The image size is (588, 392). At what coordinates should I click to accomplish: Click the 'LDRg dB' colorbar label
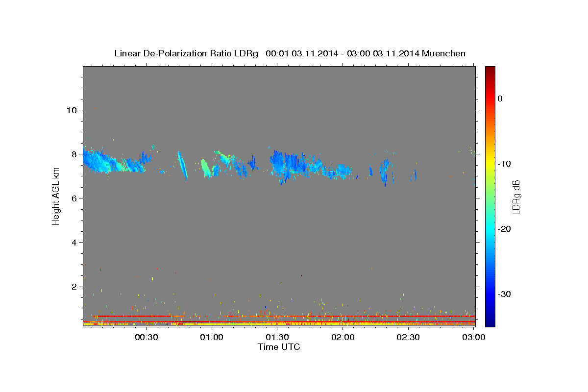point(515,197)
